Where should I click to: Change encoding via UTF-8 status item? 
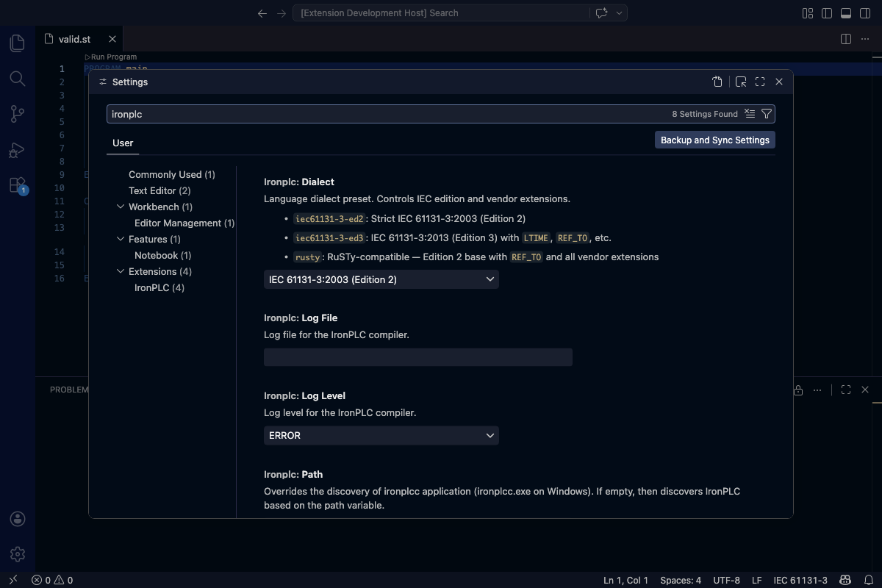coord(726,580)
